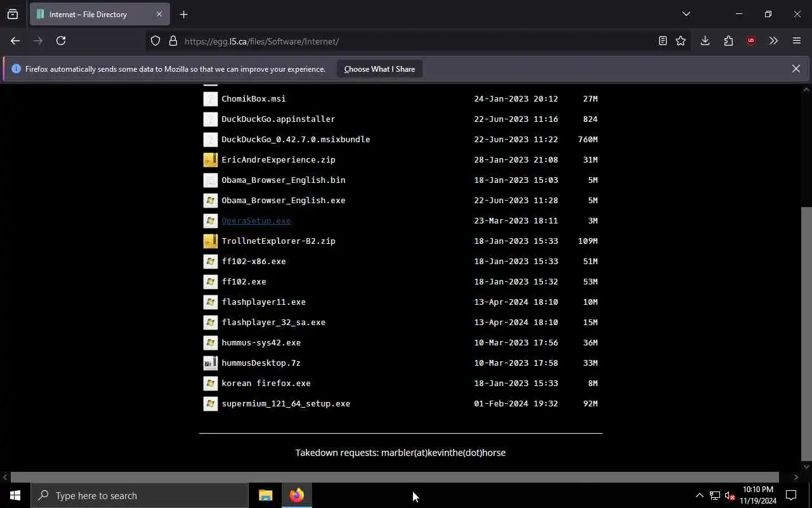Screen dimensions: 812x508
Task: Open a new tab
Action: coord(183,14)
